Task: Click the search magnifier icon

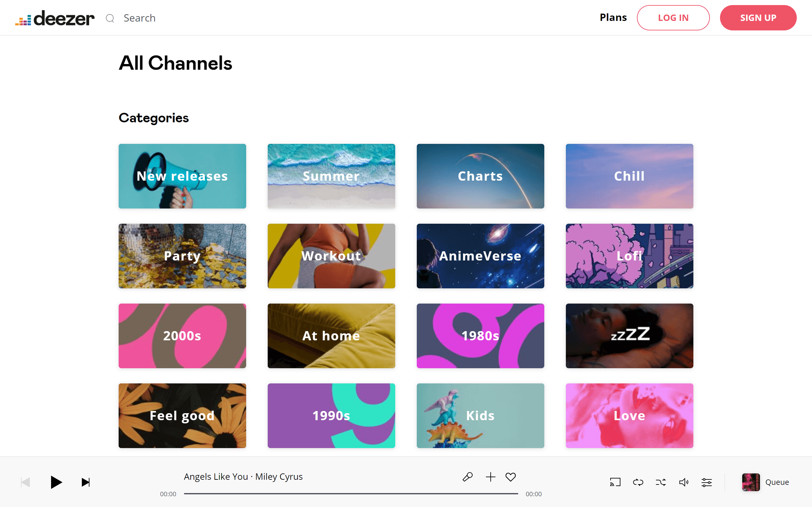Action: (110, 18)
